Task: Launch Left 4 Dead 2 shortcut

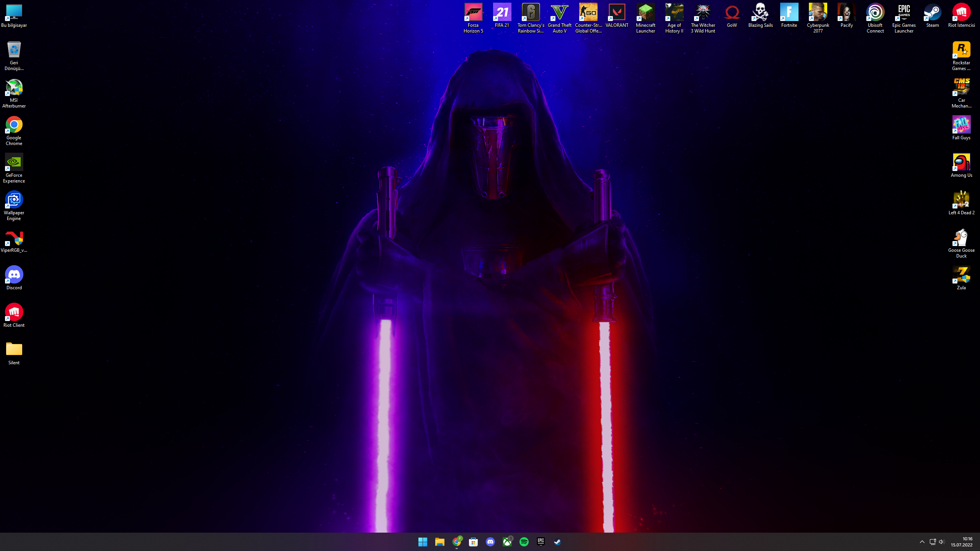Action: (961, 203)
